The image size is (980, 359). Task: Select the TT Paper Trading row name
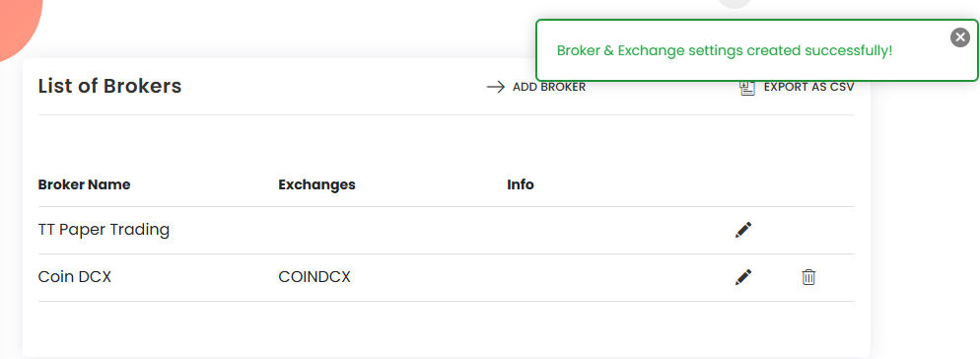click(104, 230)
